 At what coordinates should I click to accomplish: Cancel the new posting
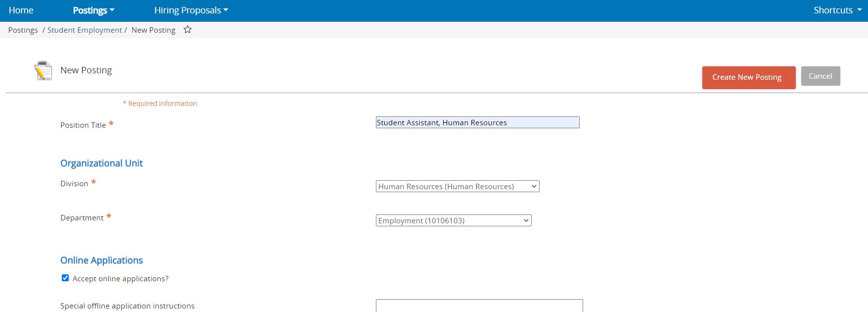pyautogui.click(x=820, y=76)
